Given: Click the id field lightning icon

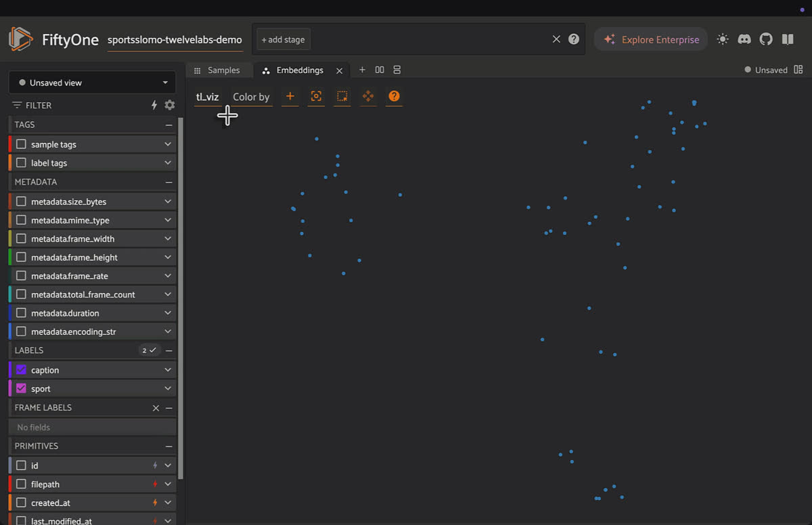Looking at the screenshot, I should (155, 465).
